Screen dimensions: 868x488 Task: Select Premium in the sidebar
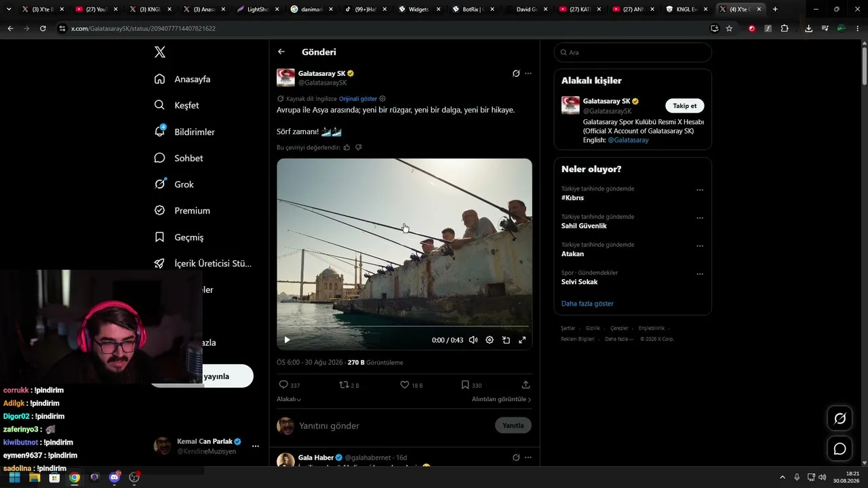click(x=182, y=211)
